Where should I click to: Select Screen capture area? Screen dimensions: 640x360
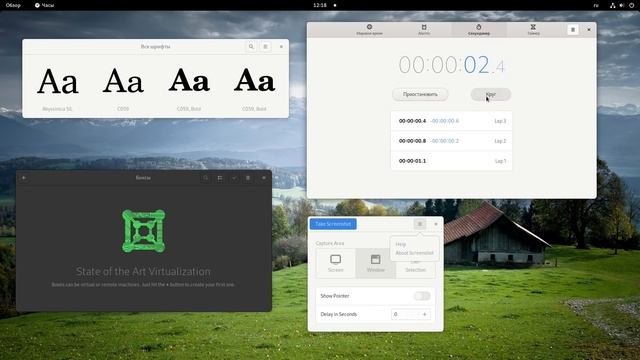click(336, 263)
